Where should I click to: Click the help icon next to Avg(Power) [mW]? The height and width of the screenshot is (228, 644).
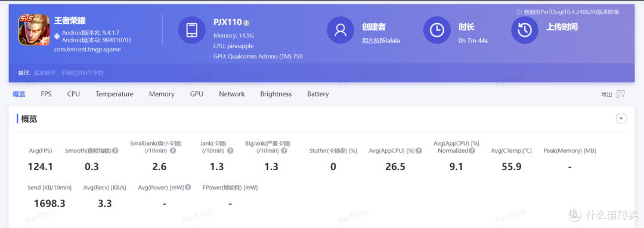188,187
